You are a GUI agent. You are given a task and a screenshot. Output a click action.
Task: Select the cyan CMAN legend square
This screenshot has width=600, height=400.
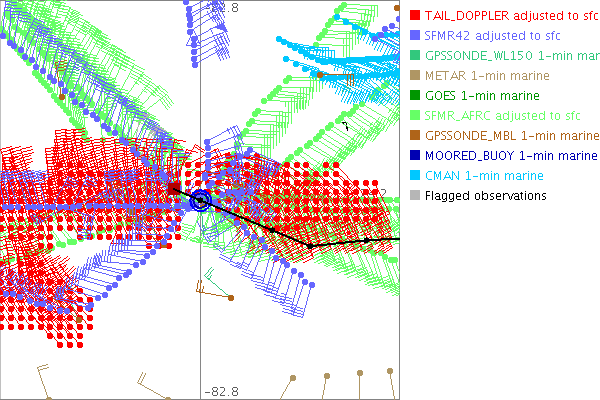click(415, 176)
